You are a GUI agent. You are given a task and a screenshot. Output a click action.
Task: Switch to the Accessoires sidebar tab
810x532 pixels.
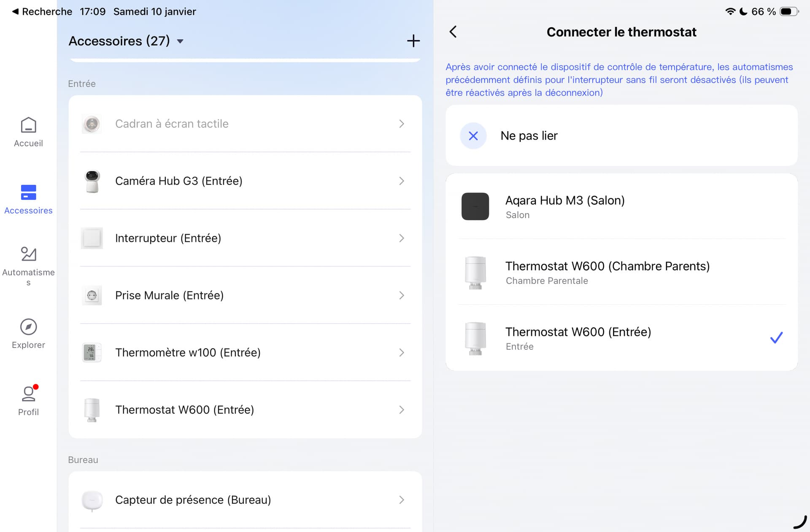[x=28, y=198]
